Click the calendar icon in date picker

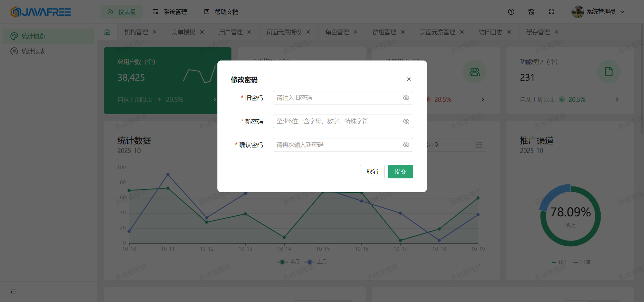479,145
